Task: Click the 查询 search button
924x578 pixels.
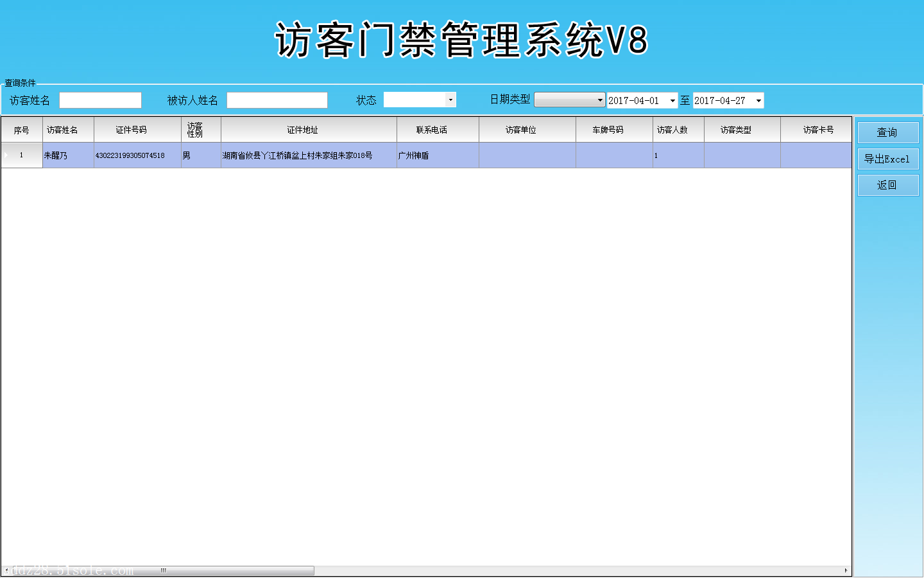Action: pyautogui.click(x=888, y=132)
